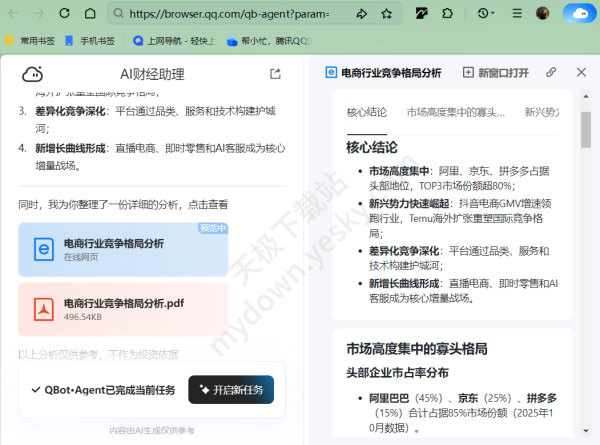
Task: Click 新窗口打开 to open in new window
Action: [496, 73]
